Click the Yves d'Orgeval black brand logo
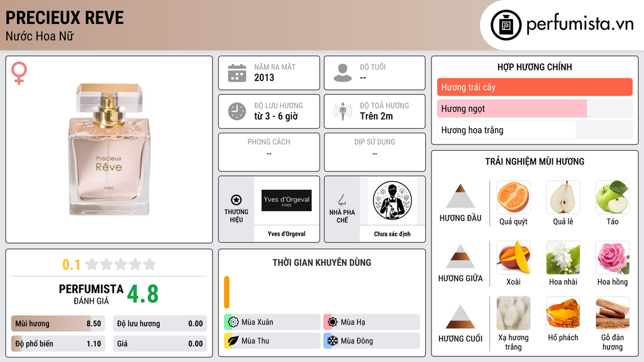 coord(287,200)
